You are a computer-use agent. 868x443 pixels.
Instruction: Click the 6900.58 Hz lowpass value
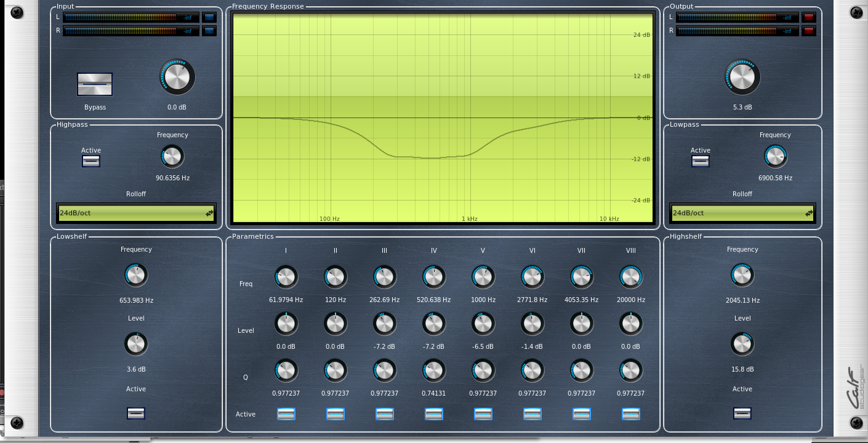775,178
